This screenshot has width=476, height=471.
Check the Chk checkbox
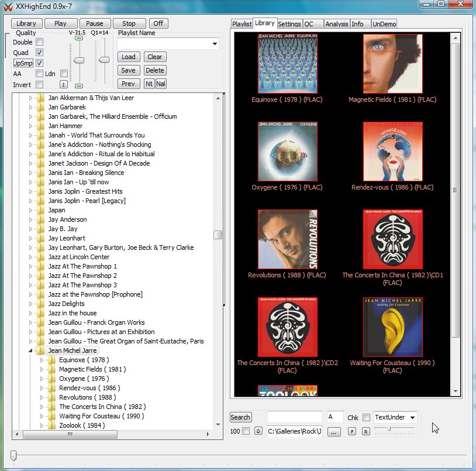367,417
